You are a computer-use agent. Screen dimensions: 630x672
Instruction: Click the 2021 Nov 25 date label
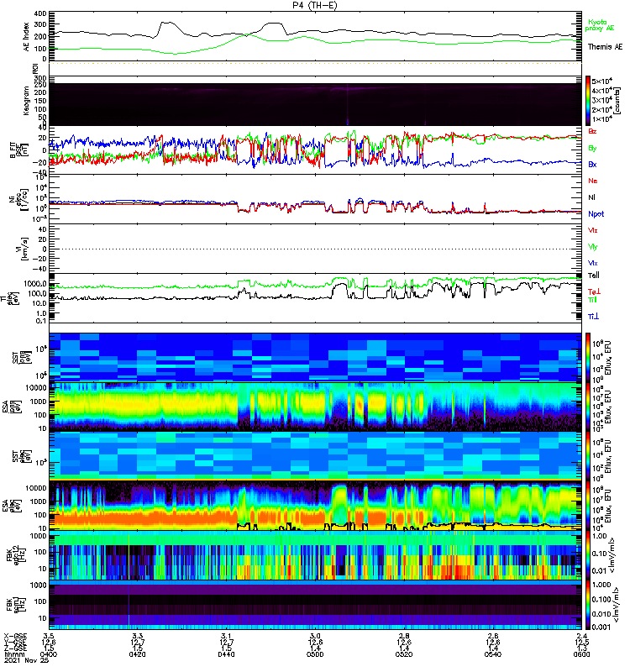26,661
